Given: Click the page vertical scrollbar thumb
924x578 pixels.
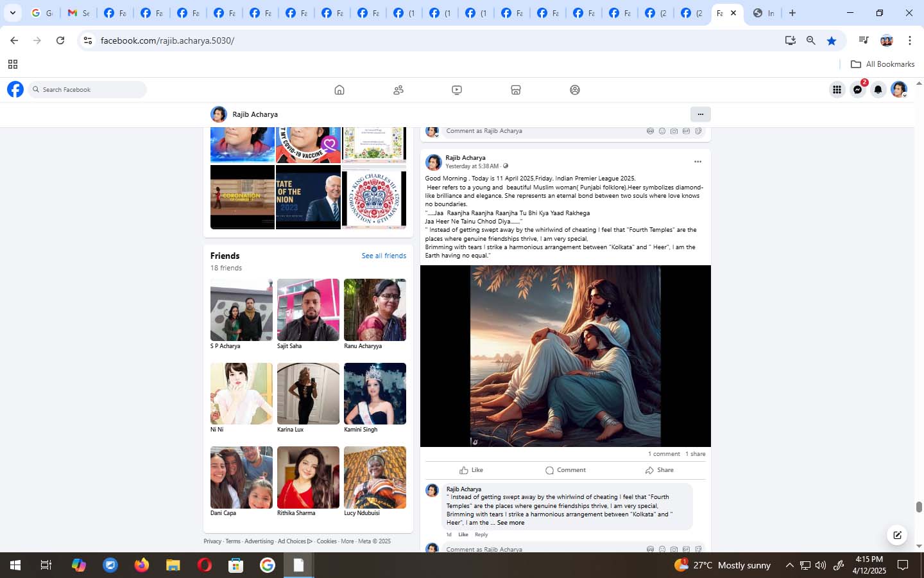Looking at the screenshot, I should [x=919, y=507].
